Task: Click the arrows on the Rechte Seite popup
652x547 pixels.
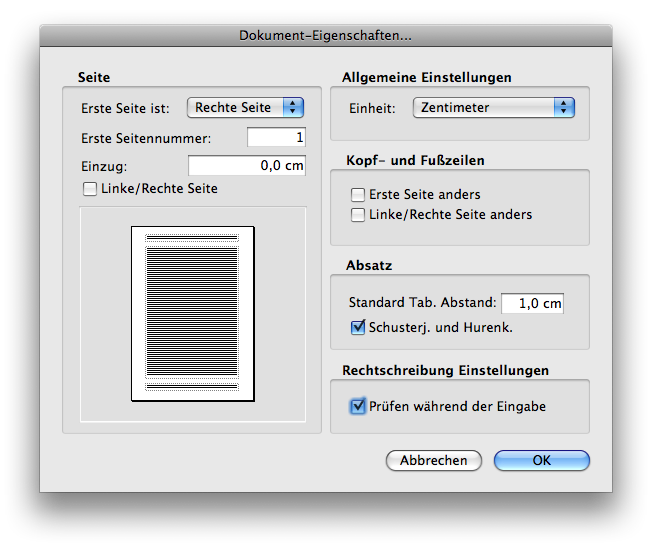Action: pyautogui.click(x=292, y=107)
